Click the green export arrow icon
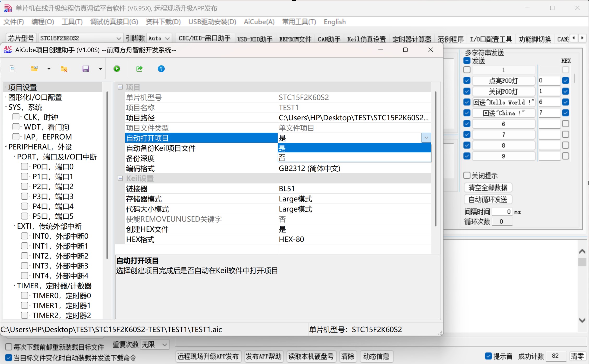589x364 pixels. (x=140, y=69)
